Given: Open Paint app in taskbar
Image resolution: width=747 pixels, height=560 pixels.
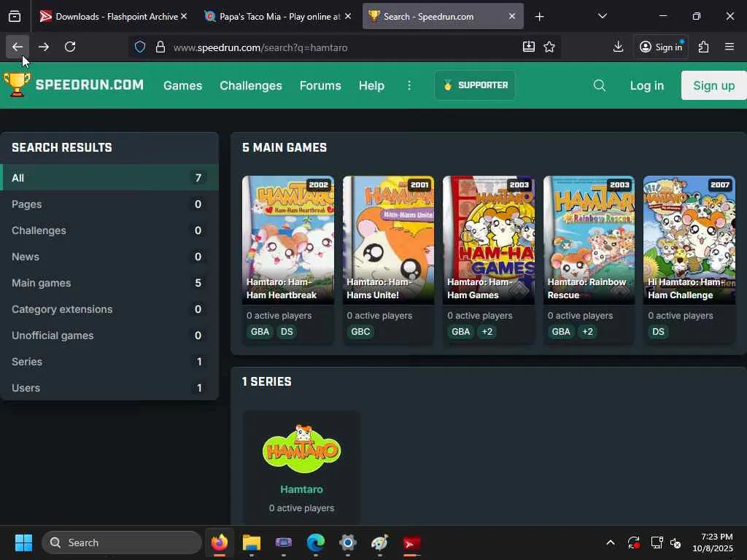Looking at the screenshot, I should tap(379, 542).
